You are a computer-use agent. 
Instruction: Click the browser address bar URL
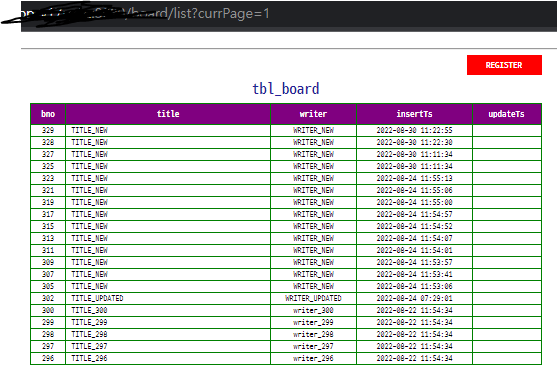pyautogui.click(x=146, y=14)
